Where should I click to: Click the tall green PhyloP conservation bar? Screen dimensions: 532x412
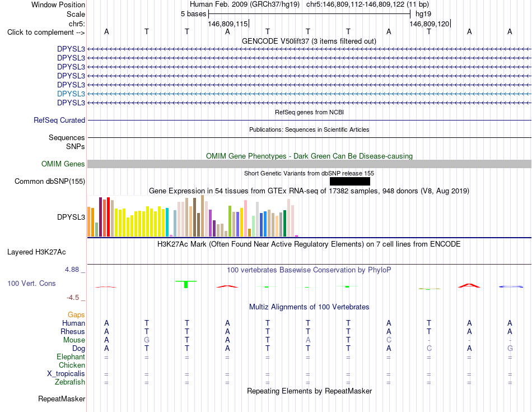186,284
